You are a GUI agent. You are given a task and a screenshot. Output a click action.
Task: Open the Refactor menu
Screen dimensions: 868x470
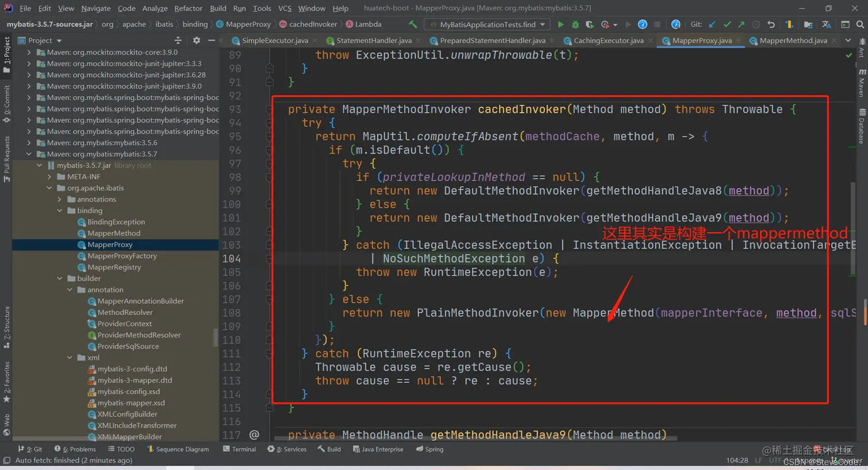tap(188, 8)
